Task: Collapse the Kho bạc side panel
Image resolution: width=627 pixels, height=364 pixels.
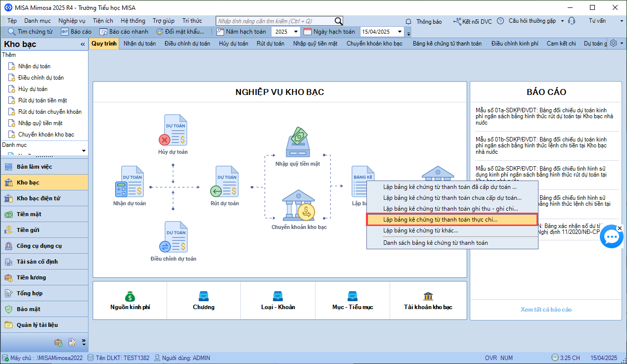Action: [83, 45]
